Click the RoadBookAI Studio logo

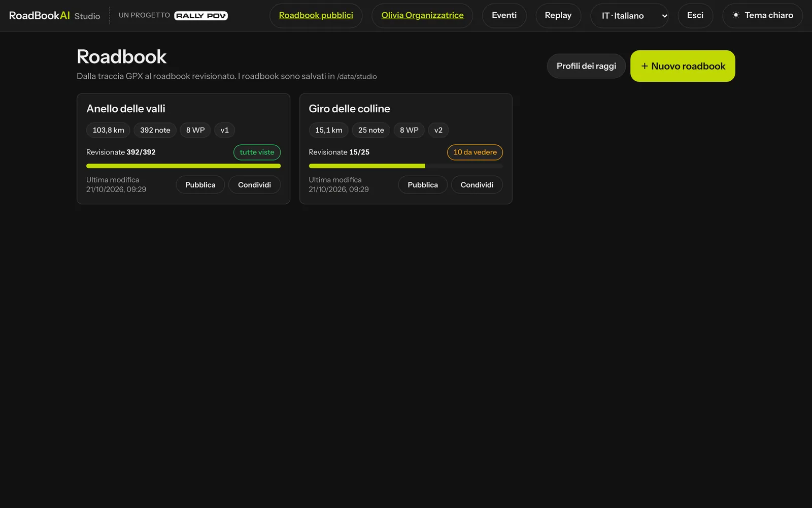pyautogui.click(x=54, y=16)
